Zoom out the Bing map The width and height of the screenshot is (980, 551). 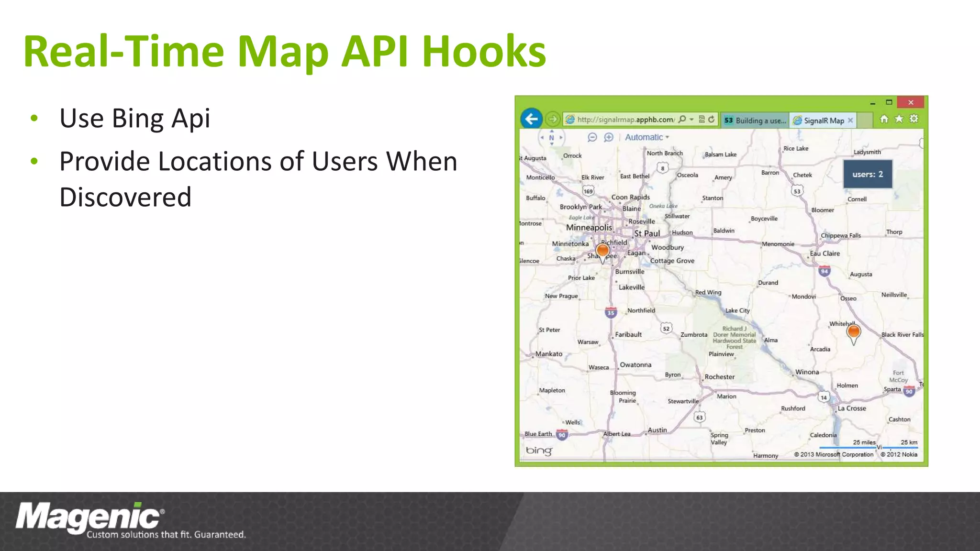point(592,137)
